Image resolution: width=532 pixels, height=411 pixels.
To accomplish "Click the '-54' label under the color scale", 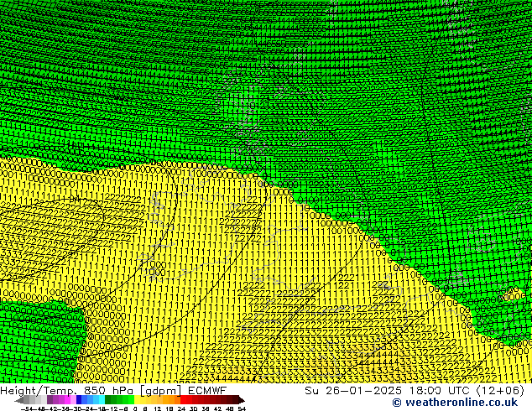I will tap(27, 409).
